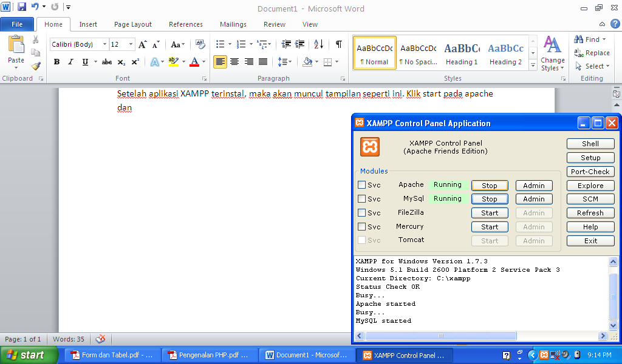Switch to the Review tab

(275, 24)
